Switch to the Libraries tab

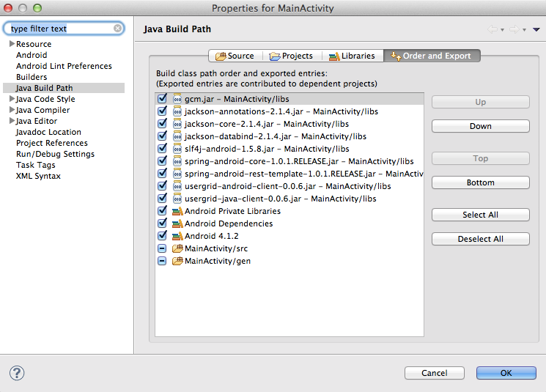[x=352, y=56]
